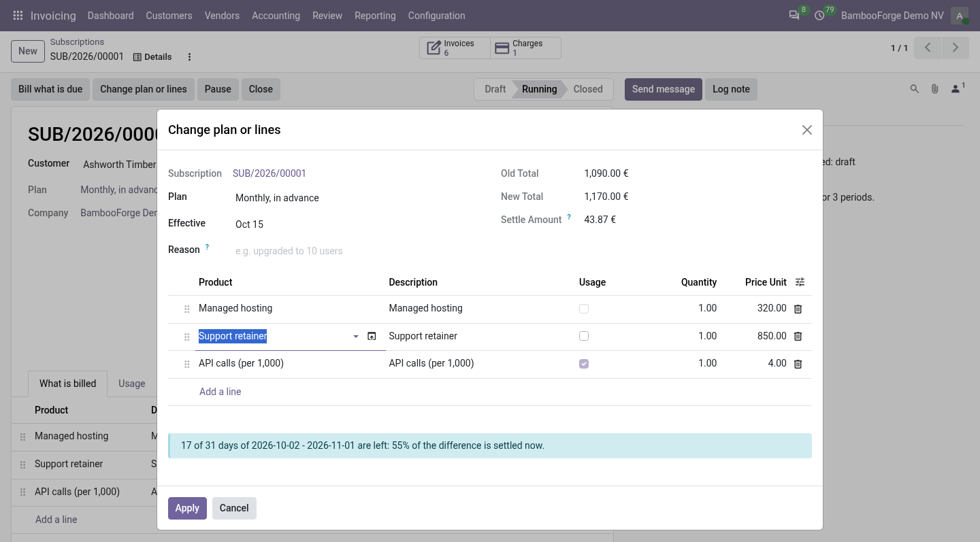Toggle Usage checkbox for API calls

[x=584, y=364]
